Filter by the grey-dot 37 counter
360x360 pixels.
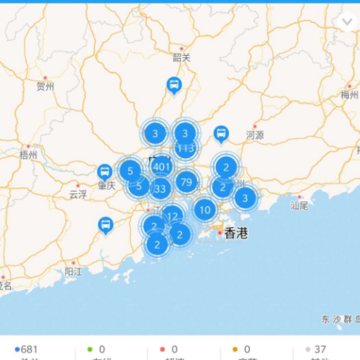(x=316, y=350)
